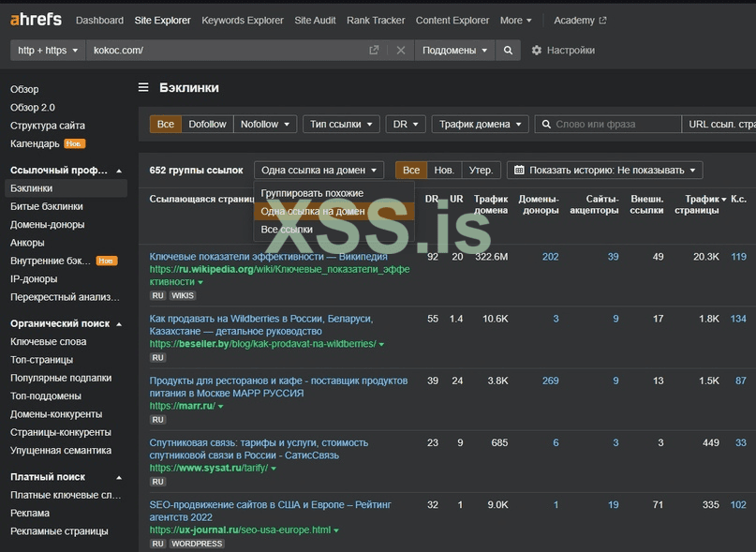756x552 pixels.
Task: Open kokoc.com in new tab icon
Action: tap(374, 51)
